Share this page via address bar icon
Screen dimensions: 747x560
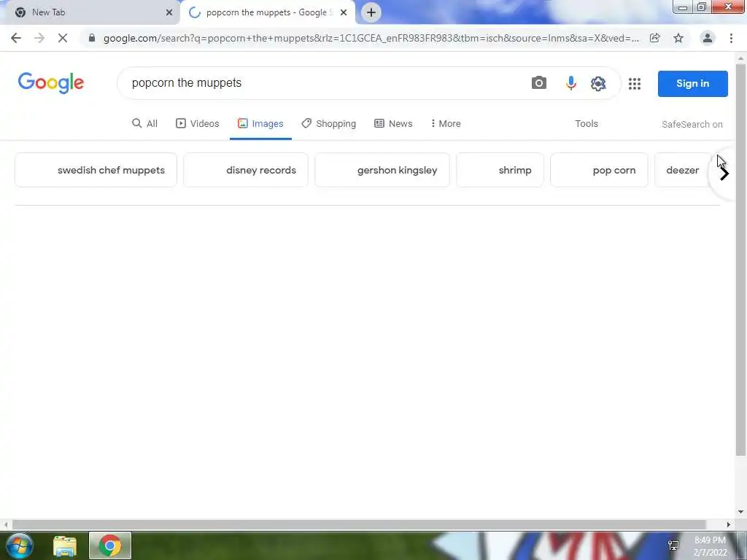point(655,38)
